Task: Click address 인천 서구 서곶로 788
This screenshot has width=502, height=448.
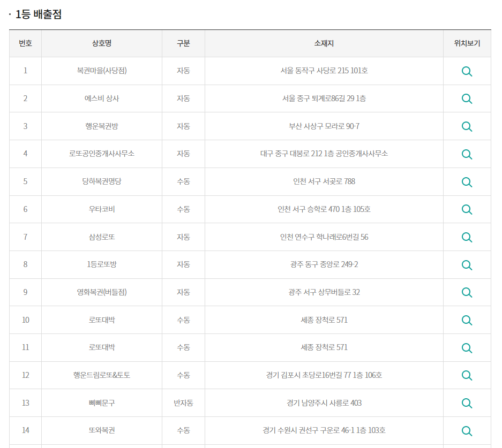Action: (324, 181)
